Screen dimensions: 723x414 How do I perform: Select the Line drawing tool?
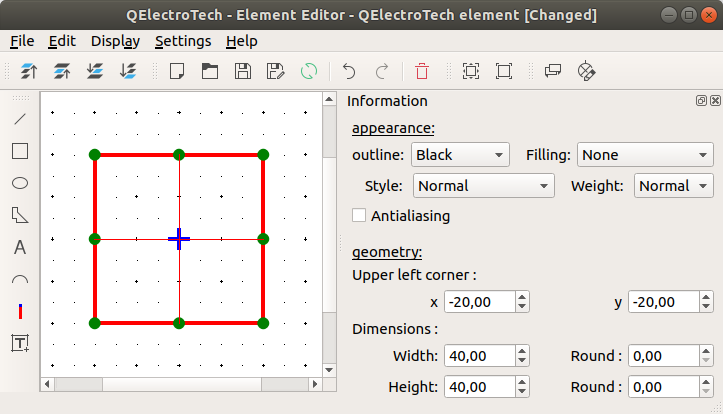pyautogui.click(x=20, y=119)
